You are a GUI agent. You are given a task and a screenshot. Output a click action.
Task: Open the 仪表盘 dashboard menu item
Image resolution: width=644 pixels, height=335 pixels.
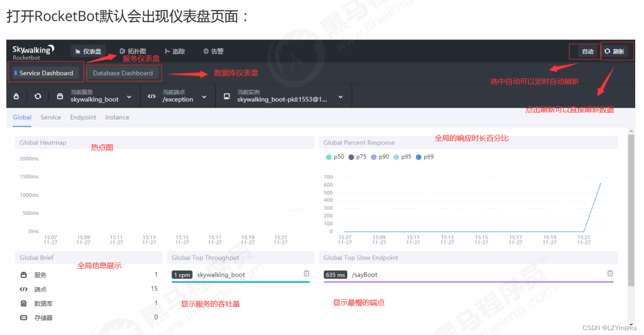[88, 51]
